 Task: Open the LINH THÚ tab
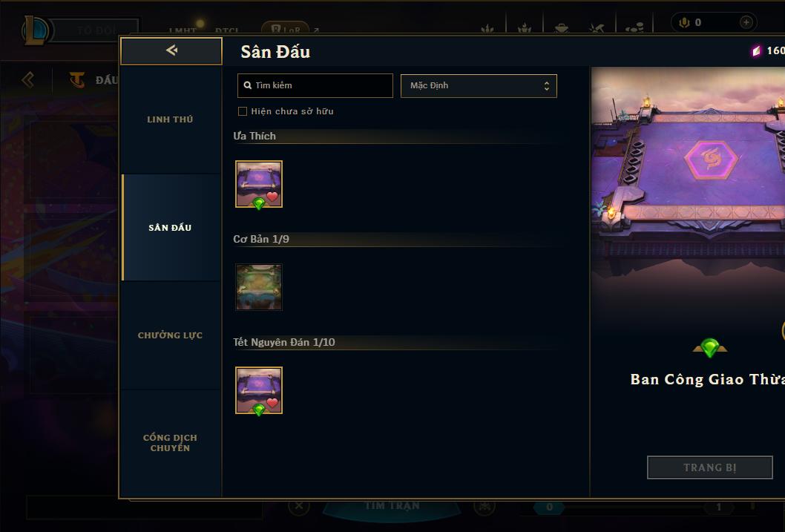170,119
